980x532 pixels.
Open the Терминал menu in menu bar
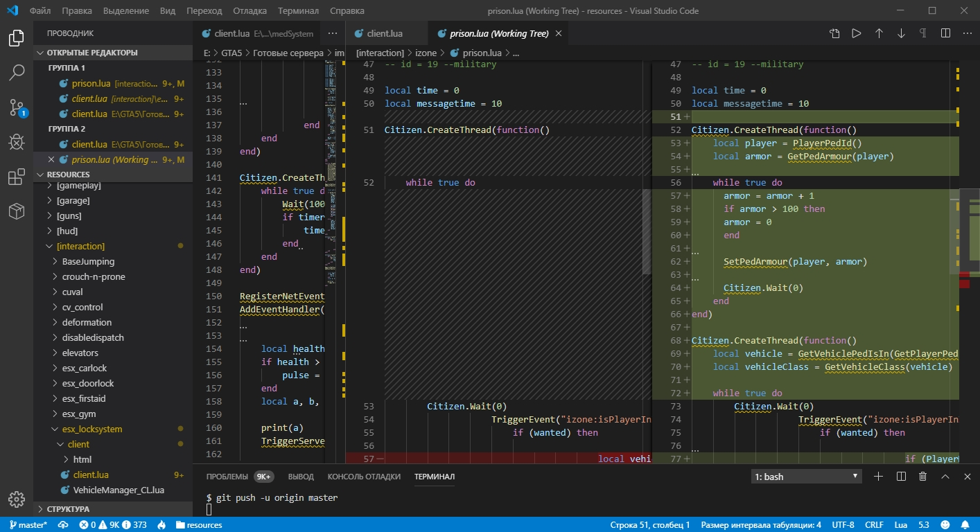pos(298,11)
